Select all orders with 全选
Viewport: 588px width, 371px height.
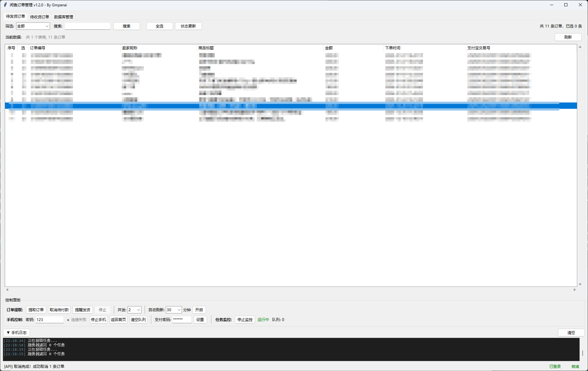159,26
